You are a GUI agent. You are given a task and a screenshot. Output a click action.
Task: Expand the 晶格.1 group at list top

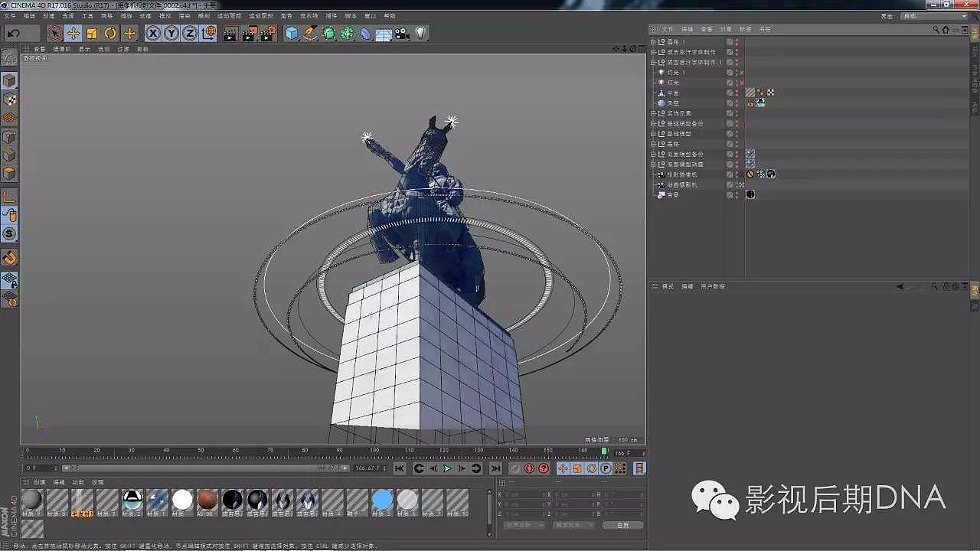653,42
